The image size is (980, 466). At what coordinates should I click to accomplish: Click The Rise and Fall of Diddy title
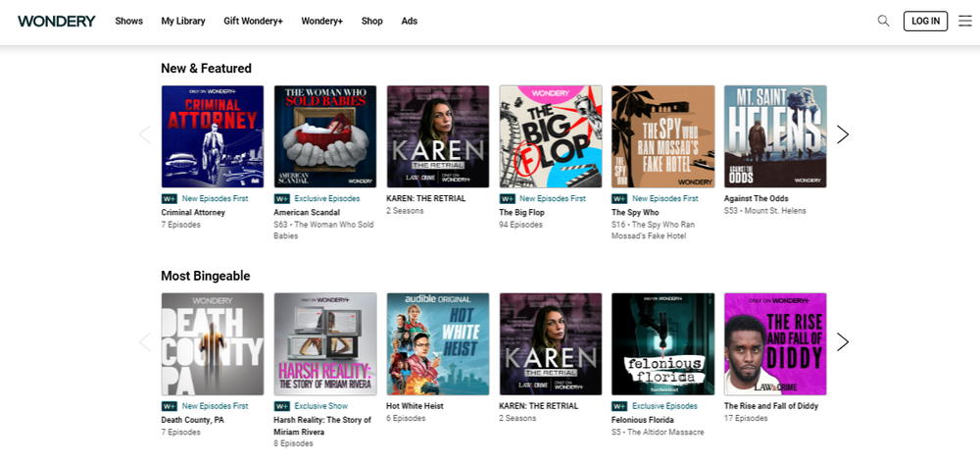771,406
